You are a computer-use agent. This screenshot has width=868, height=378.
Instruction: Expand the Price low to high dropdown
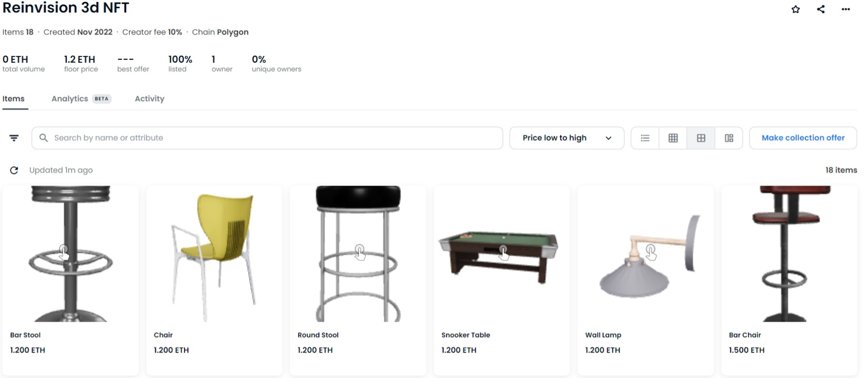tap(566, 138)
